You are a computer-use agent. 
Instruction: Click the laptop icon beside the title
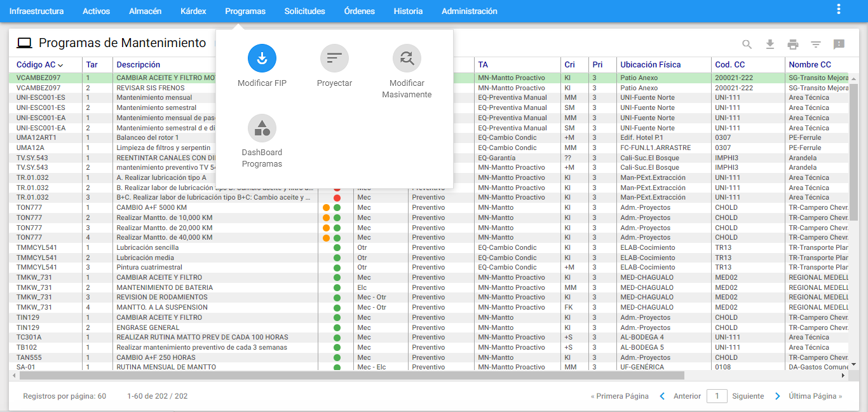[x=24, y=43]
